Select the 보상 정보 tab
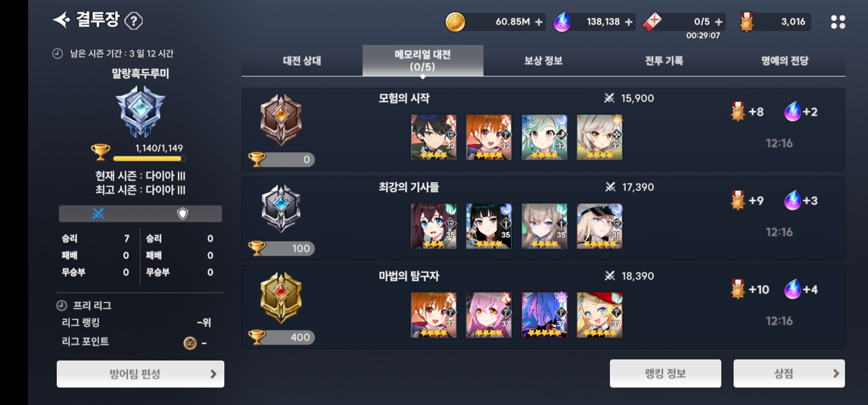 pos(543,61)
